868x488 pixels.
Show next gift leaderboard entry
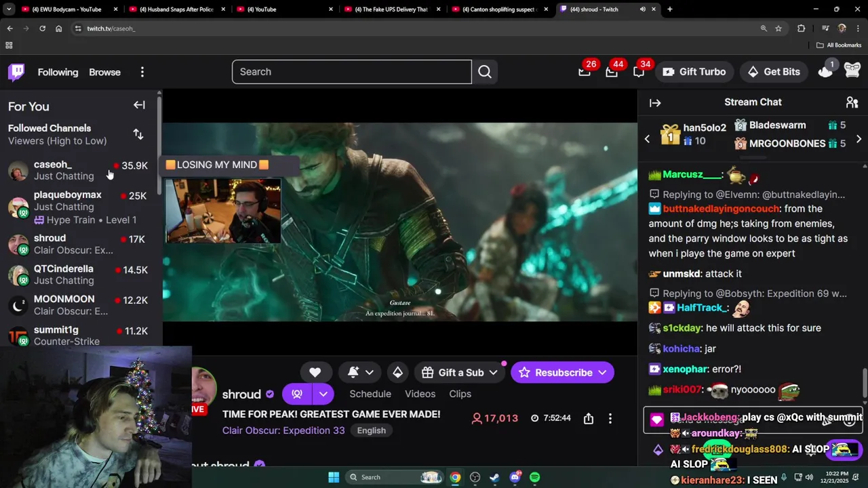859,139
